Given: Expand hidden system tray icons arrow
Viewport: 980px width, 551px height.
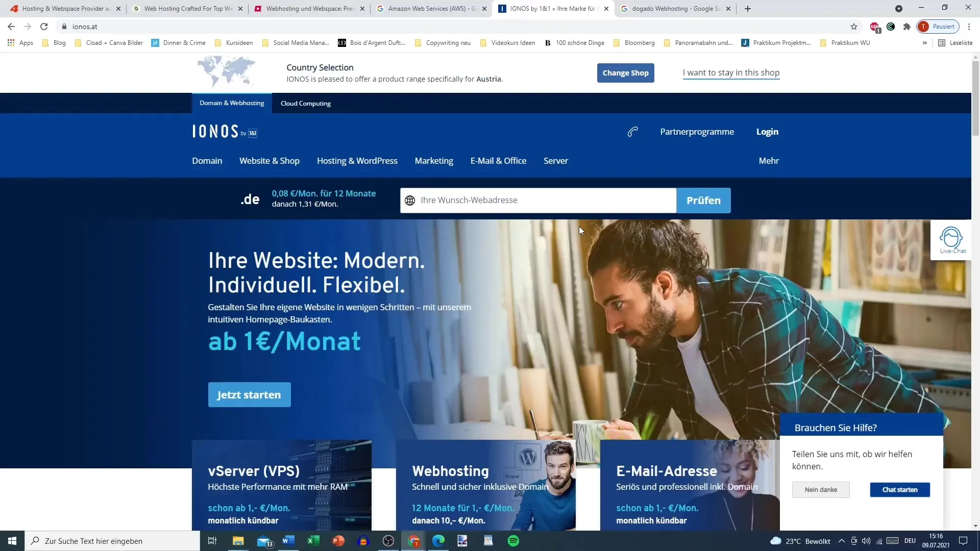Looking at the screenshot, I should point(841,541).
